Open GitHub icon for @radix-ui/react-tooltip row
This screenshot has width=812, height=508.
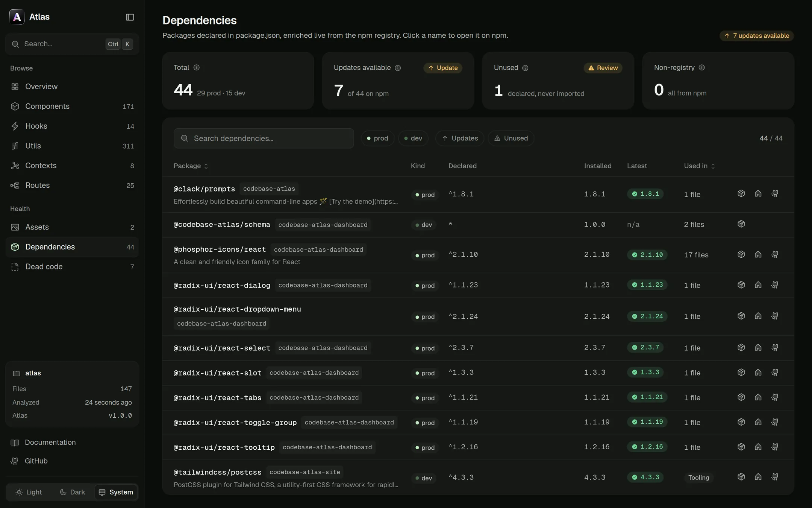pyautogui.click(x=774, y=447)
